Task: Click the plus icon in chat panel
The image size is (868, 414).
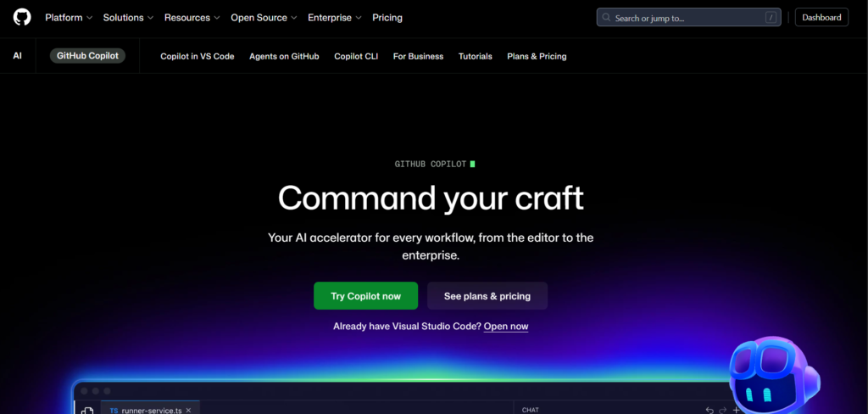Action: pos(736,410)
